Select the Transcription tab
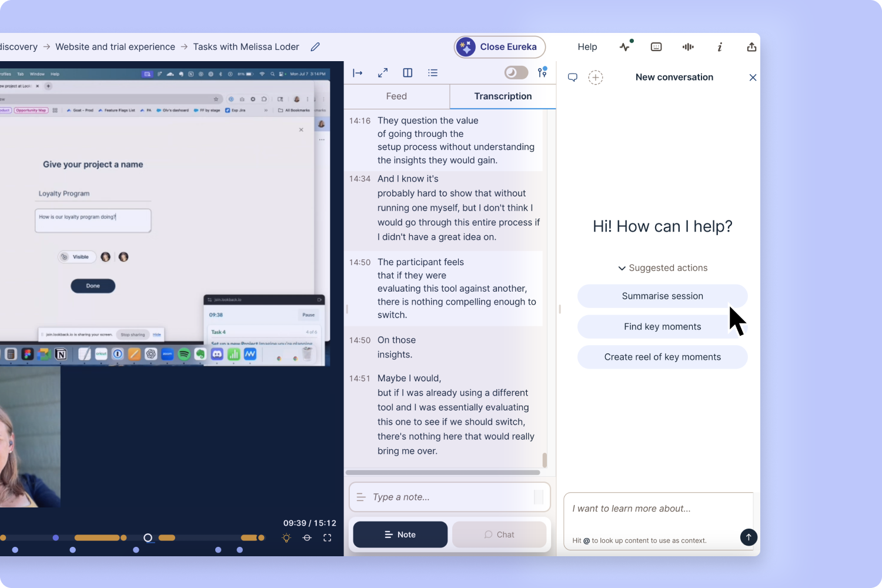882x588 pixels. pos(503,96)
